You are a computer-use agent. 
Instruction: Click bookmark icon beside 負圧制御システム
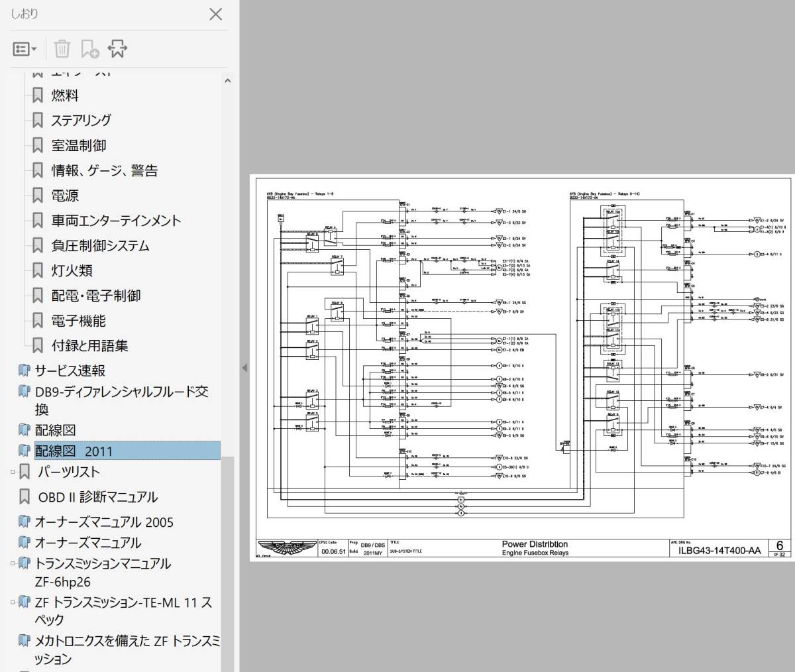(38, 246)
